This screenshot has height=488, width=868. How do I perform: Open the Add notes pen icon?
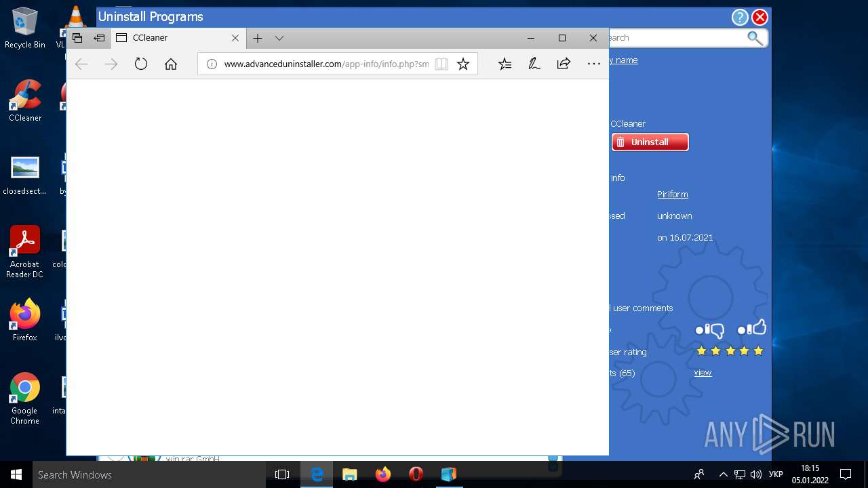coord(534,64)
